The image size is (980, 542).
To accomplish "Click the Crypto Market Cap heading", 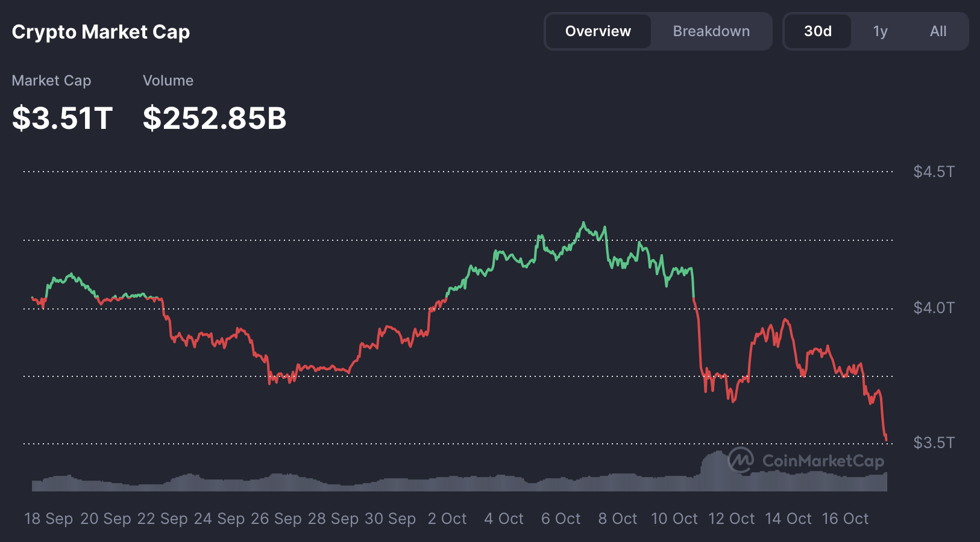I will tap(101, 32).
